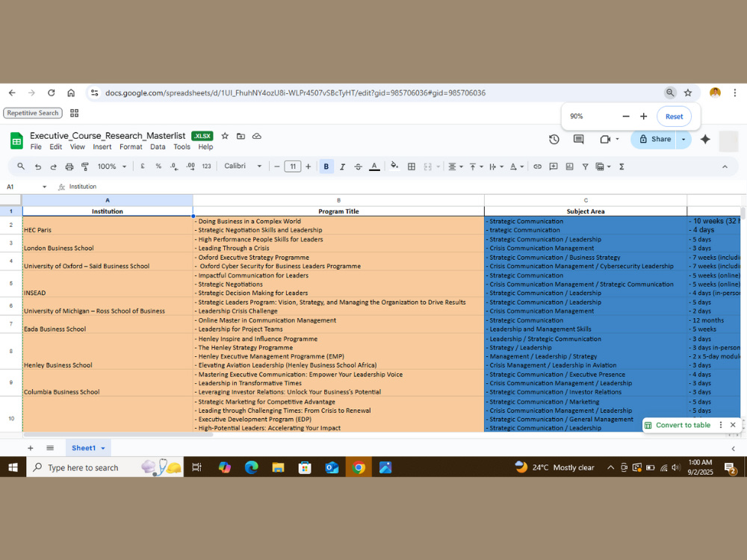View cloud document status
The width and height of the screenshot is (747, 560).
click(257, 136)
